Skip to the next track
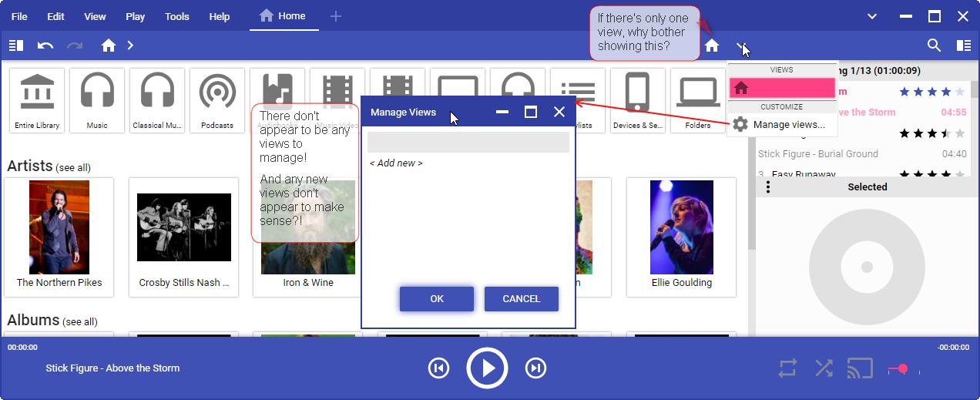980x400 pixels. click(x=535, y=368)
